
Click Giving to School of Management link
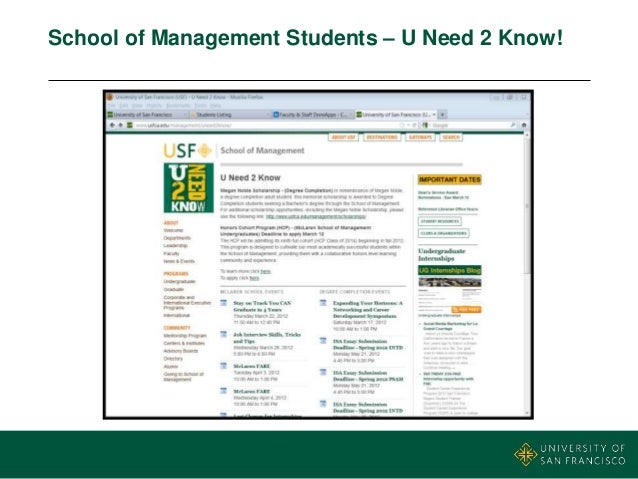[x=184, y=377]
